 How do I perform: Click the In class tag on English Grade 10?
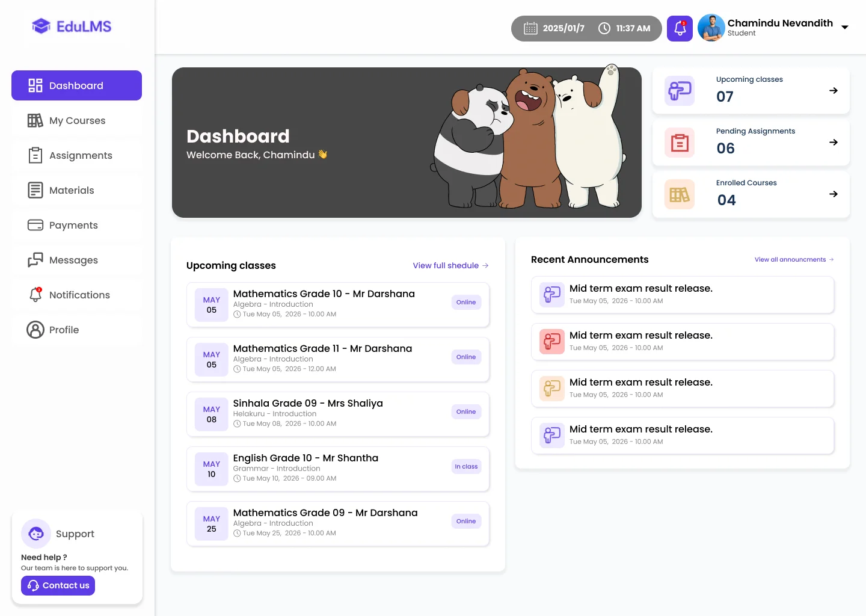[x=466, y=466]
